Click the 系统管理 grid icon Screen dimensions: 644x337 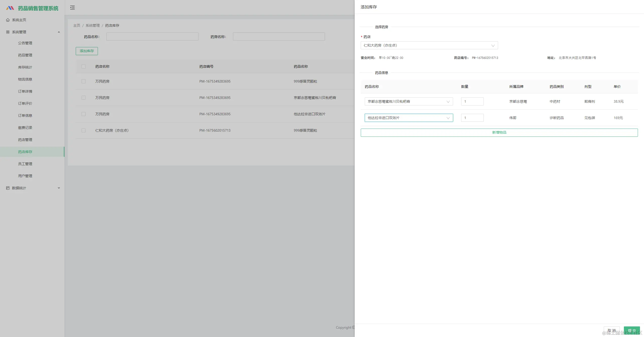8,32
